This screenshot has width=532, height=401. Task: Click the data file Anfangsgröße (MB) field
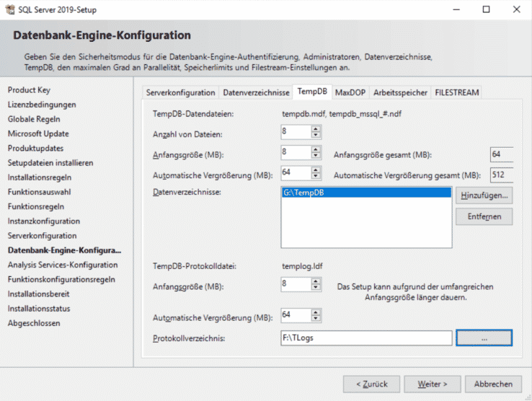pos(296,152)
